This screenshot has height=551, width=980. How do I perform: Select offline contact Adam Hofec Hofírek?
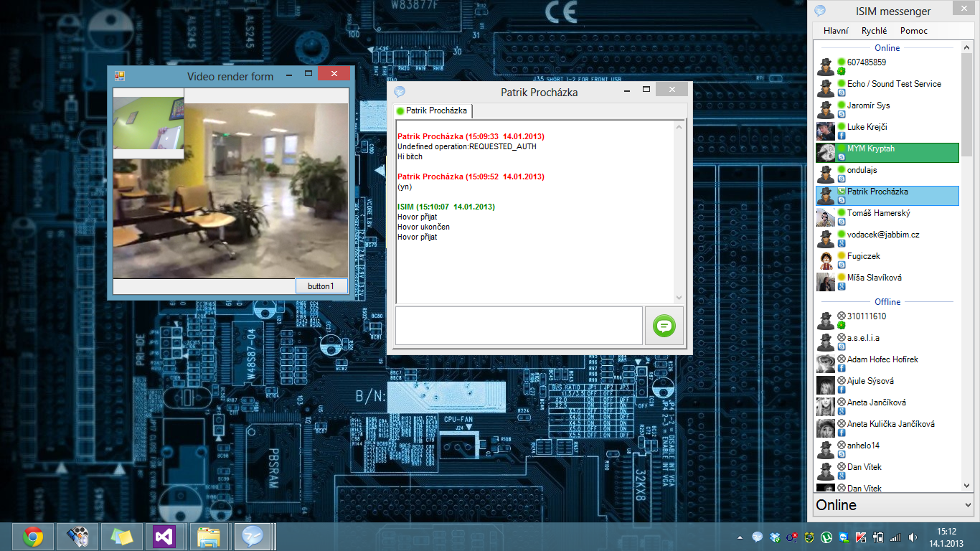click(x=887, y=363)
